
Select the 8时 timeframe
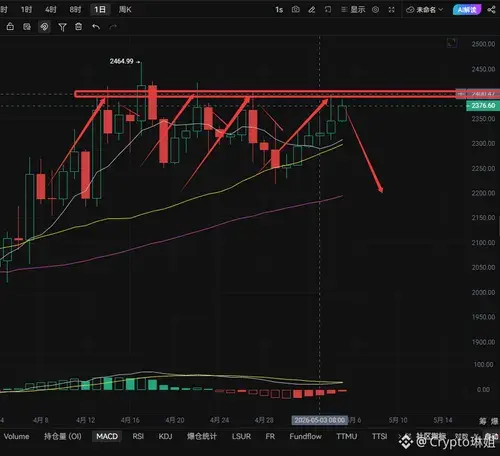coord(75,10)
